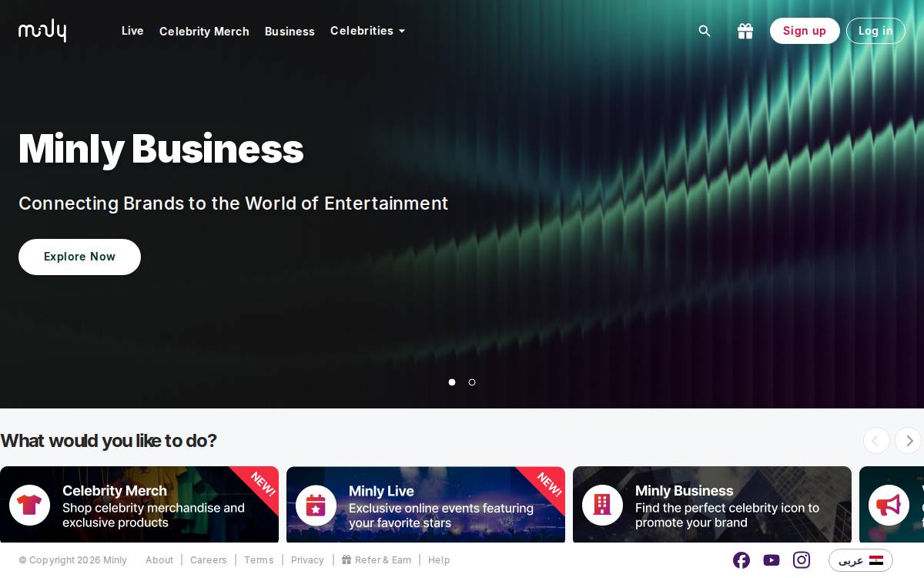The width and height of the screenshot is (924, 578).
Task: Open the Privacy footer link
Action: point(307,560)
